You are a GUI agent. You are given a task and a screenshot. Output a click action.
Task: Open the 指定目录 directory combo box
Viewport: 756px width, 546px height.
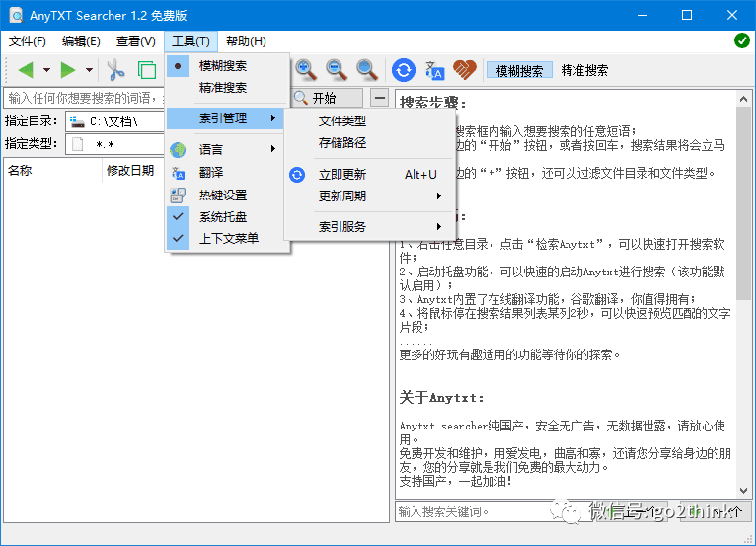[x=114, y=121]
